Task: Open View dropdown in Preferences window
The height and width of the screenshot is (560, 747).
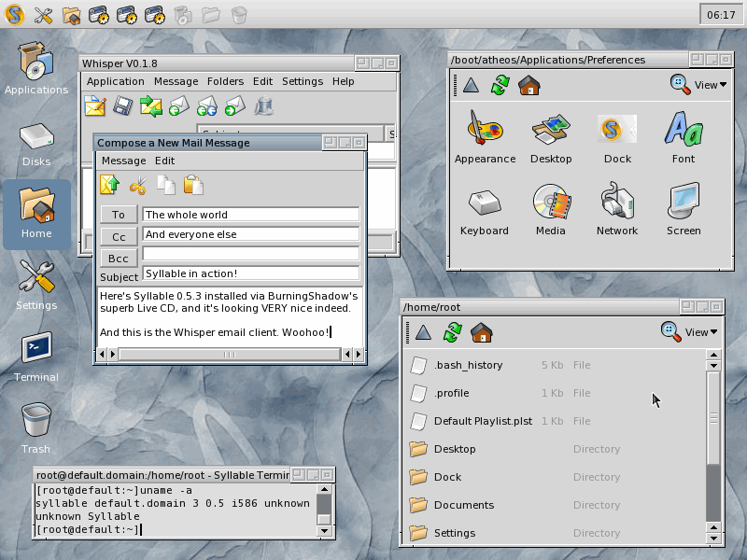Action: pyautogui.click(x=711, y=85)
